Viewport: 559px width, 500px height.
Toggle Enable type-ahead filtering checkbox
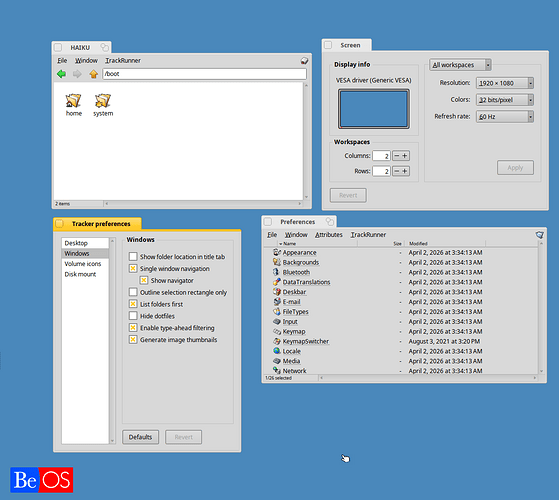point(133,328)
